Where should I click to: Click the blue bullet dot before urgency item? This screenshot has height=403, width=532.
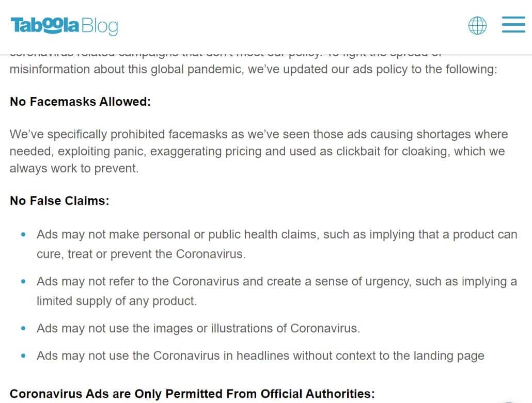coord(23,281)
